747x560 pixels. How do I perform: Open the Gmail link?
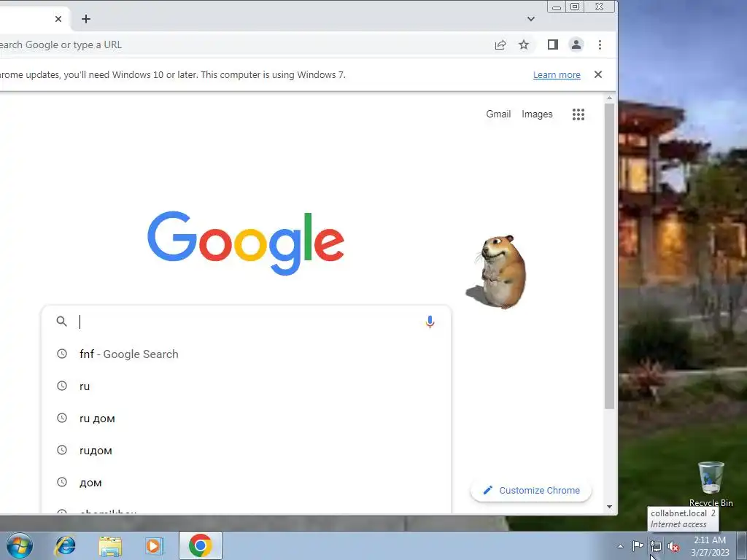tap(498, 114)
